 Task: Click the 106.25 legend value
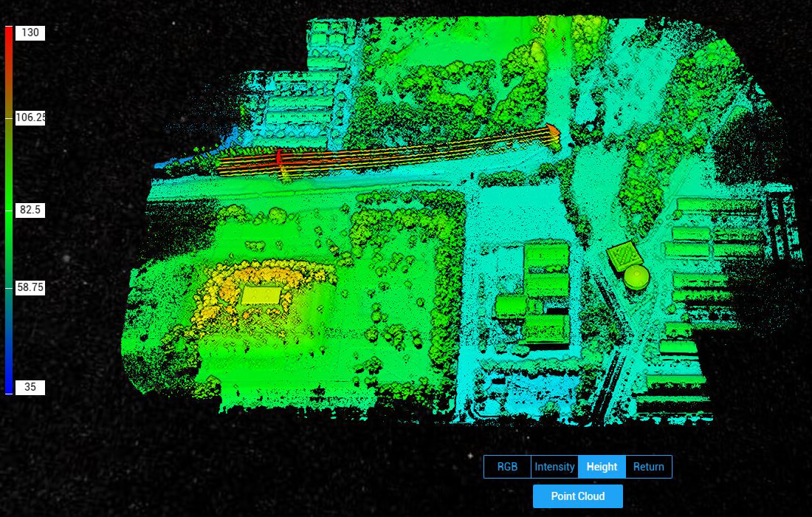tap(30, 117)
